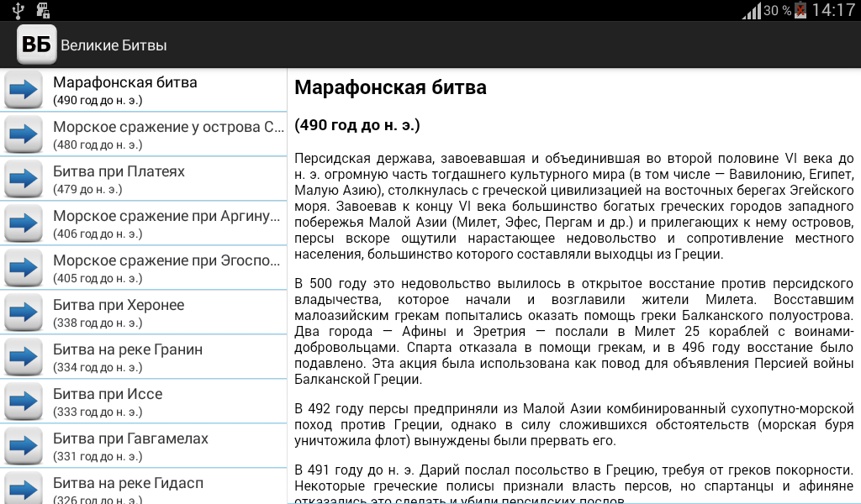The width and height of the screenshot is (861, 504).
Task: Click the date (338 год до н. э.) in list
Action: tap(98, 323)
